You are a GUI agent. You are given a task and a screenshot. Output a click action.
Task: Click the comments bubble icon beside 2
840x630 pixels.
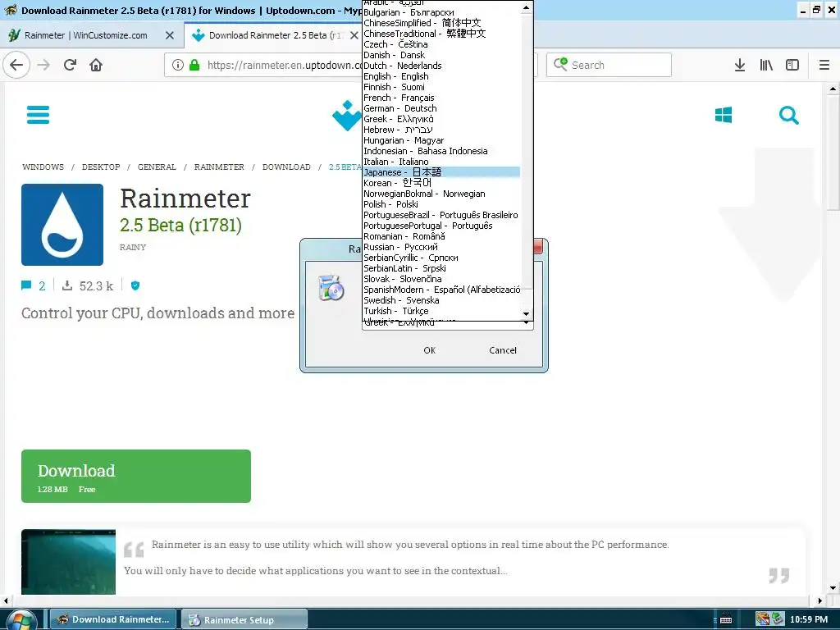coord(25,285)
